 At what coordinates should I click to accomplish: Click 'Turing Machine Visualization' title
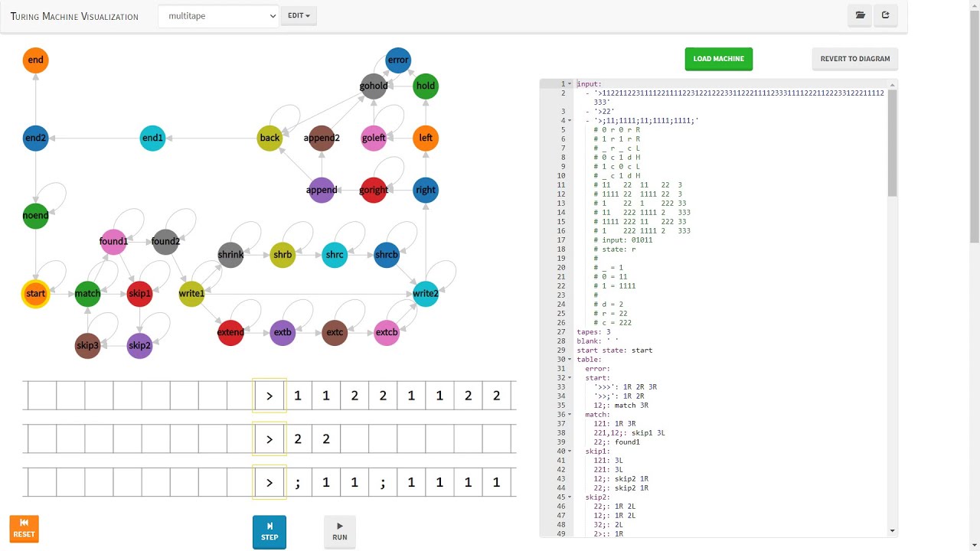pyautogui.click(x=74, y=16)
